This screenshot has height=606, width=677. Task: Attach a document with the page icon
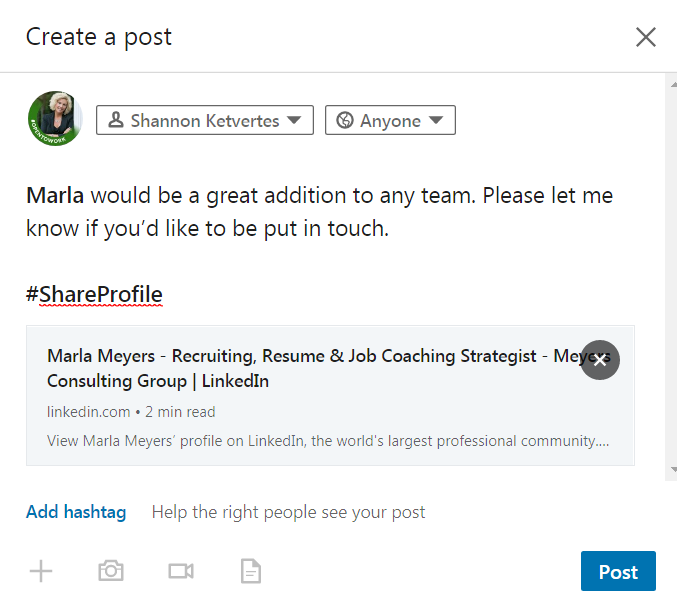(x=251, y=571)
